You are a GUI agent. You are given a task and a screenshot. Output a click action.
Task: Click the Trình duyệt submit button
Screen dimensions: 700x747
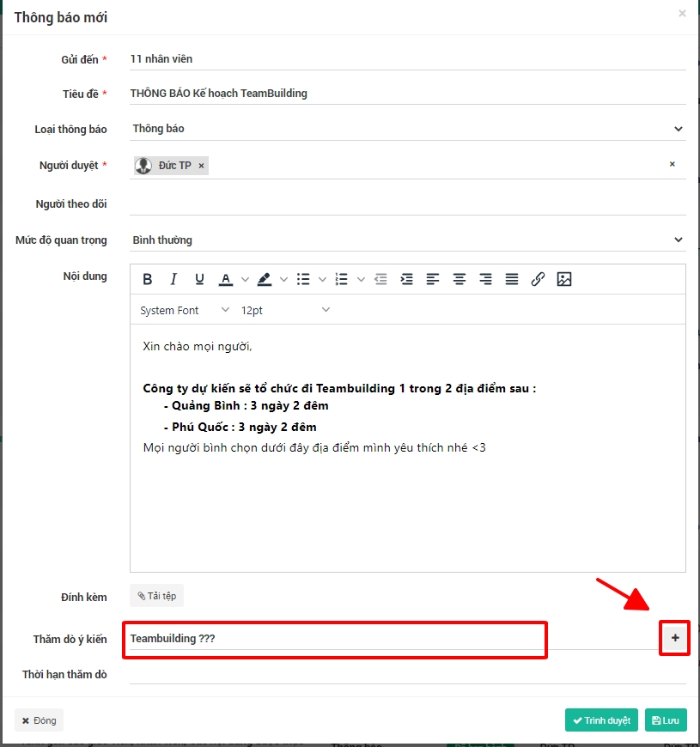(601, 720)
